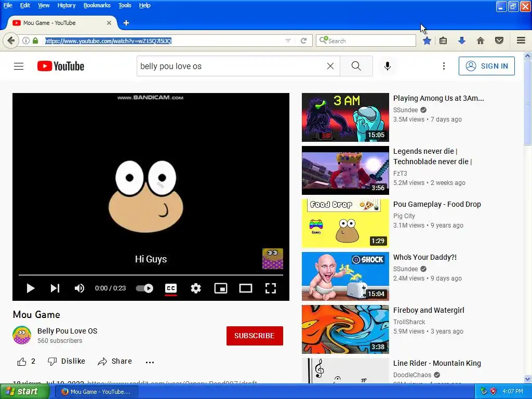
Task: Go to the Firefox Home icon
Action: pyautogui.click(x=481, y=41)
